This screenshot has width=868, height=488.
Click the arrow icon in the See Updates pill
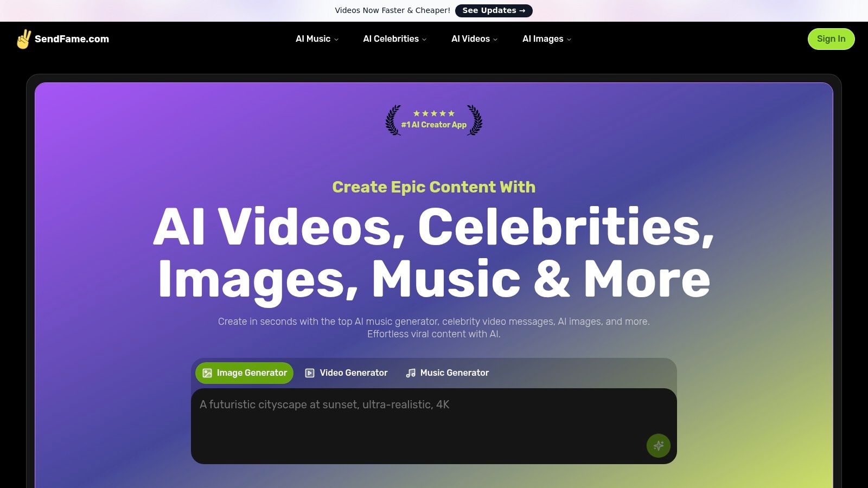(522, 10)
